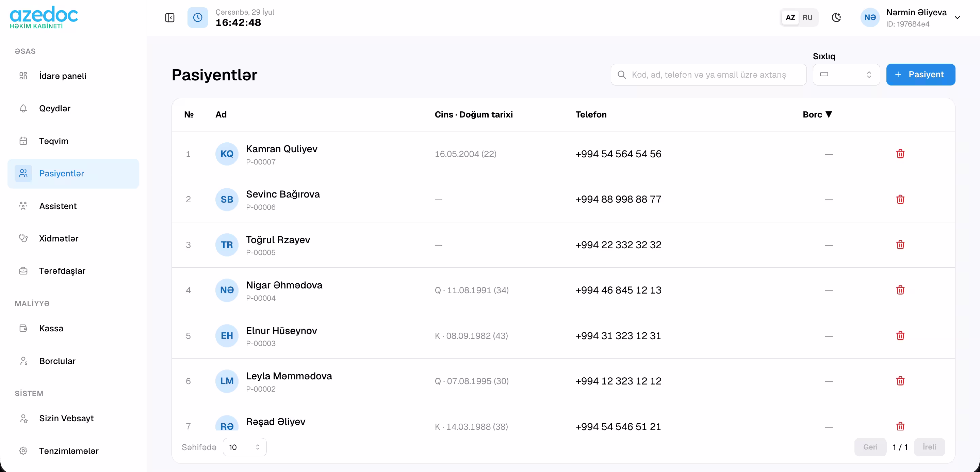This screenshot has height=472, width=980.
Task: Click phone number +994 46 845 12 13
Action: pyautogui.click(x=618, y=290)
